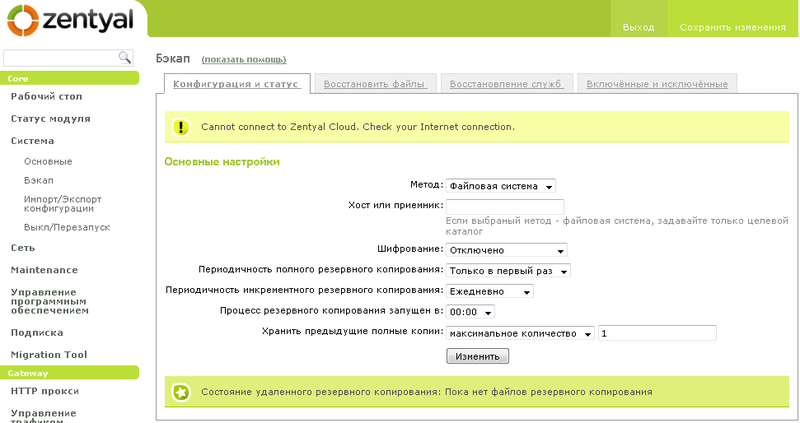Click the Zentyal logo
This screenshot has width=800, height=423.
point(70,20)
